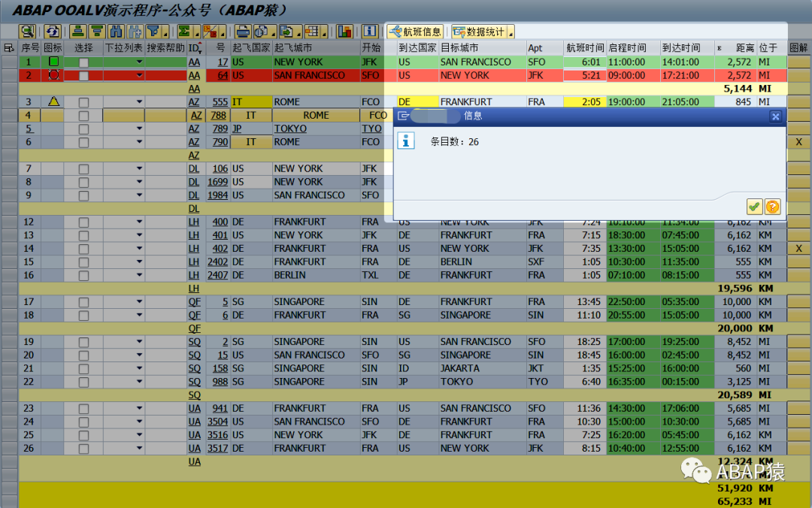Click the menu icon in the 信息 dialog title bar
This screenshot has width=812, height=508.
tap(404, 116)
